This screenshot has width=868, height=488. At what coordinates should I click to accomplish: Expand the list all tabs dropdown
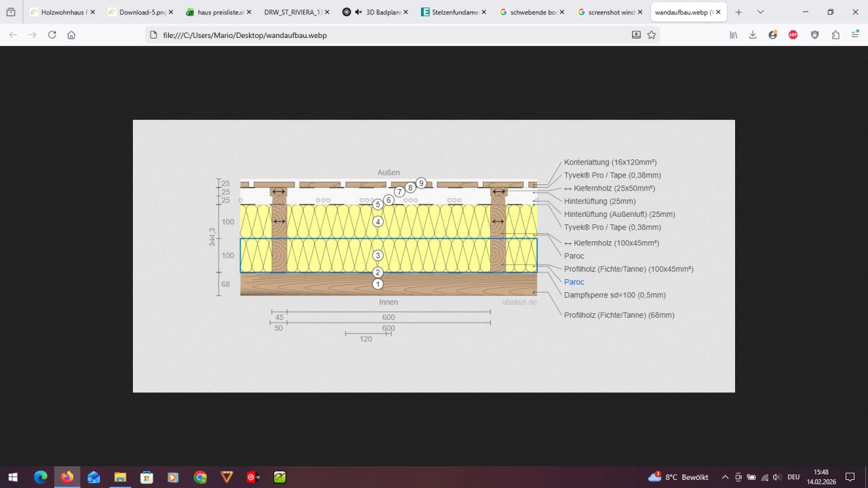click(x=760, y=12)
